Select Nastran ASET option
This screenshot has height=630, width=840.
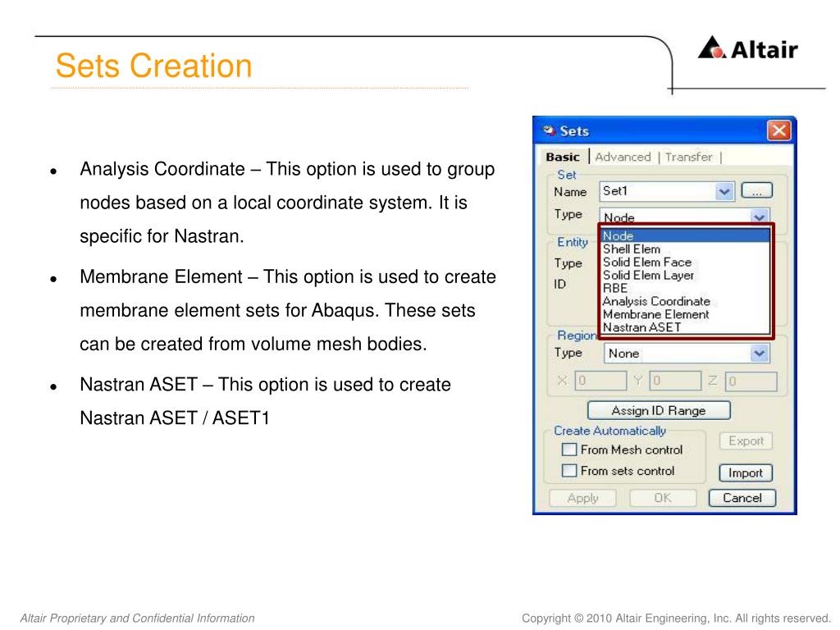(x=685, y=327)
